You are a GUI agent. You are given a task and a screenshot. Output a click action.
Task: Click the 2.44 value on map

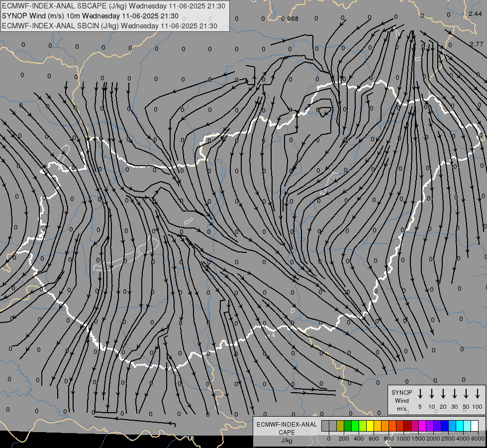(475, 13)
